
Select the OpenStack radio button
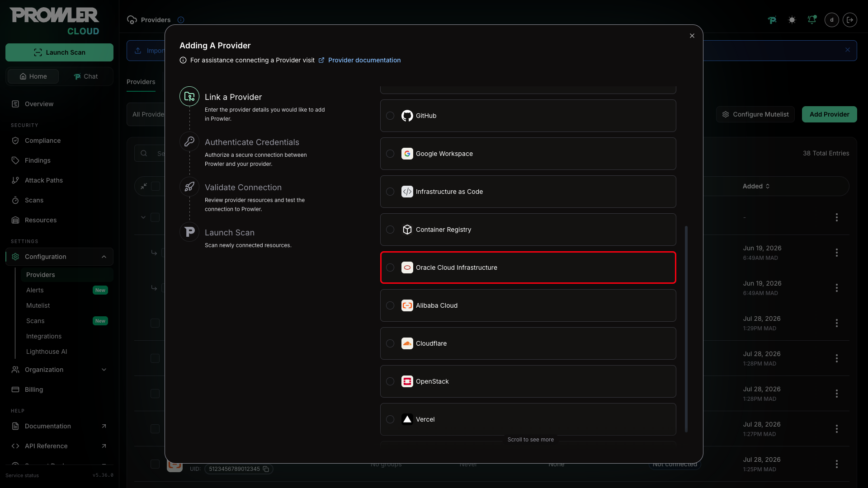pos(390,381)
